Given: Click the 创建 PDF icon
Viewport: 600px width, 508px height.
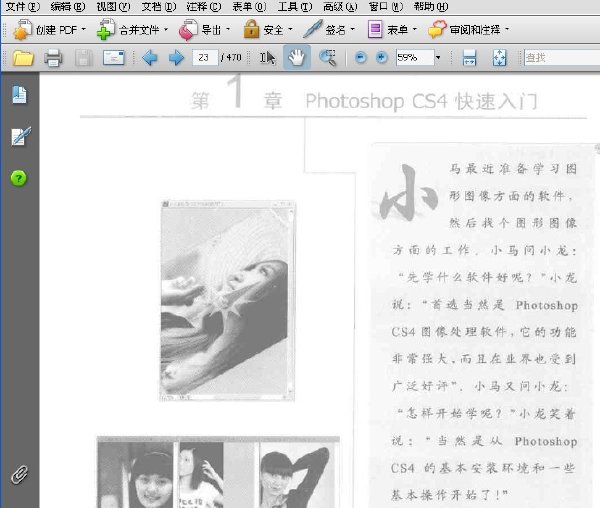Looking at the screenshot, I should coord(23,29).
